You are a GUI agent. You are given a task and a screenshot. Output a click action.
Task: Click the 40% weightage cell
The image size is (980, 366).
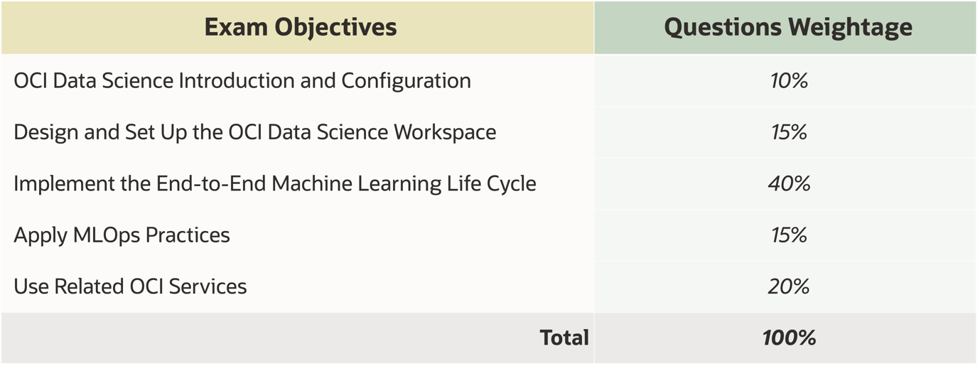click(788, 183)
